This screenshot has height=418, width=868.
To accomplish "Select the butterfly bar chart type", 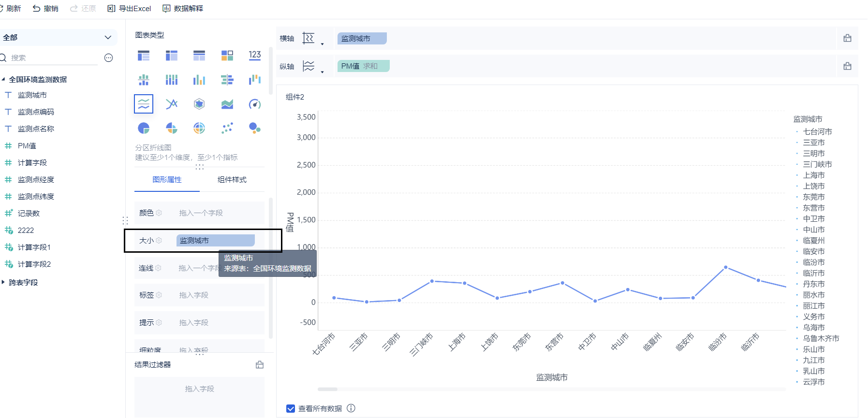I will coord(227,80).
